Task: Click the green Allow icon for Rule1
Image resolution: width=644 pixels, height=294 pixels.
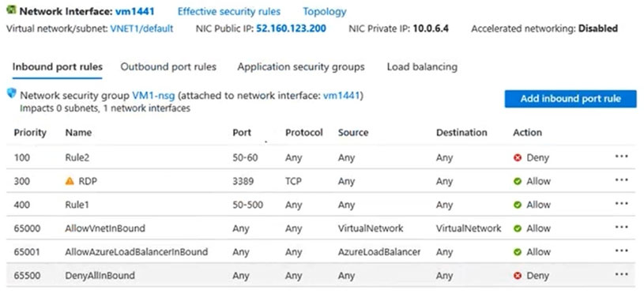Action: pyautogui.click(x=518, y=205)
